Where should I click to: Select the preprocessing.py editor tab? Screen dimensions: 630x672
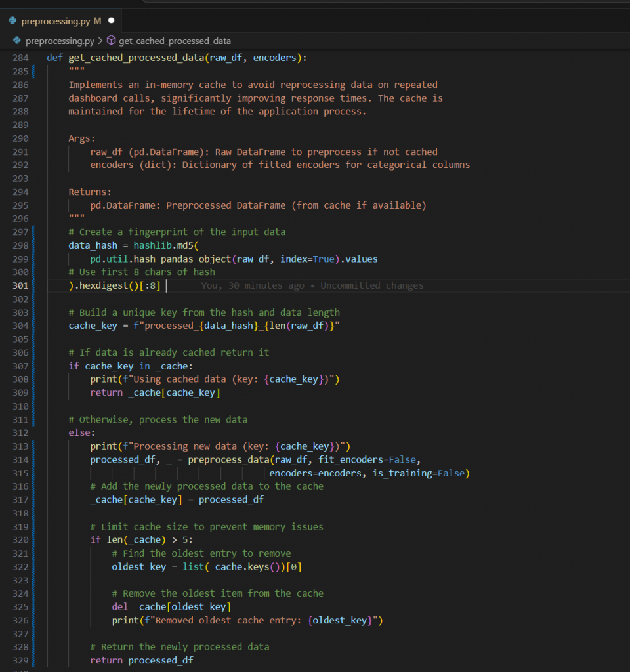[57, 20]
